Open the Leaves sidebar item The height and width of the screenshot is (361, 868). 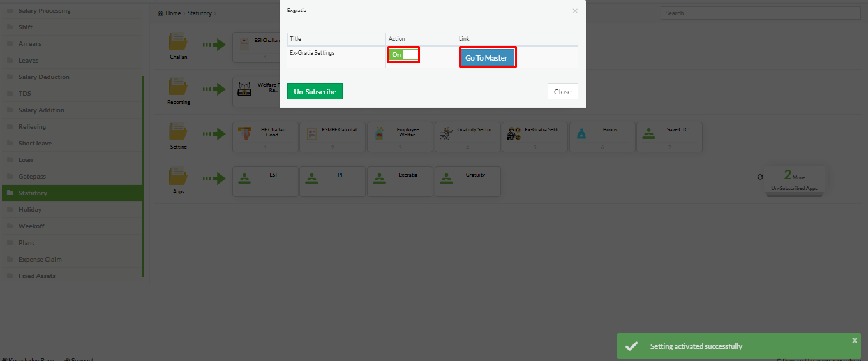point(71,60)
